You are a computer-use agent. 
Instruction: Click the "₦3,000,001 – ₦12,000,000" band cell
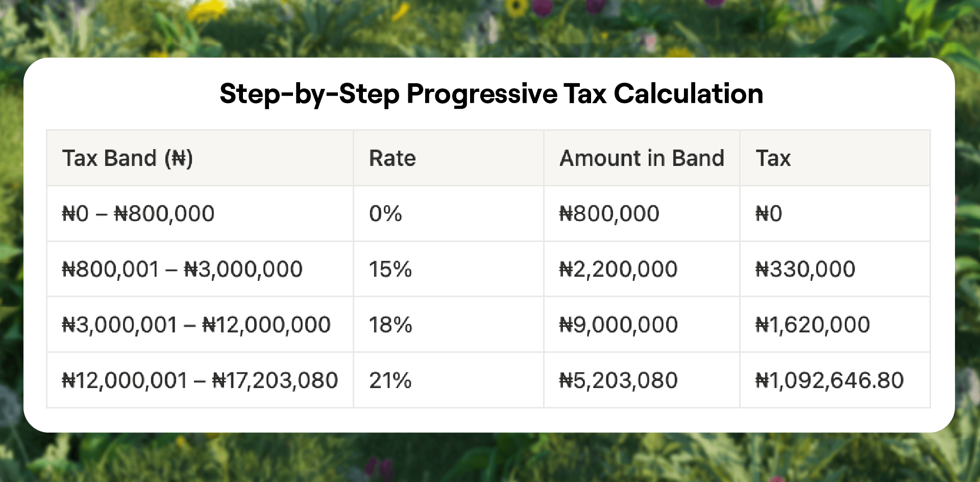point(196,325)
